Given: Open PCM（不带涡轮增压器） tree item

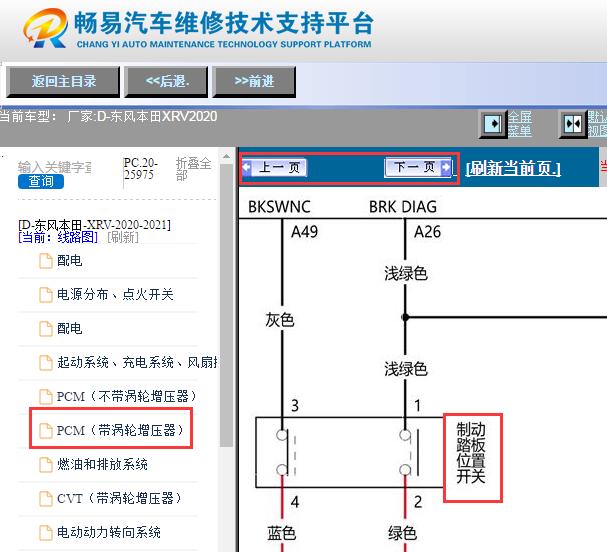Looking at the screenshot, I should [x=126, y=396].
